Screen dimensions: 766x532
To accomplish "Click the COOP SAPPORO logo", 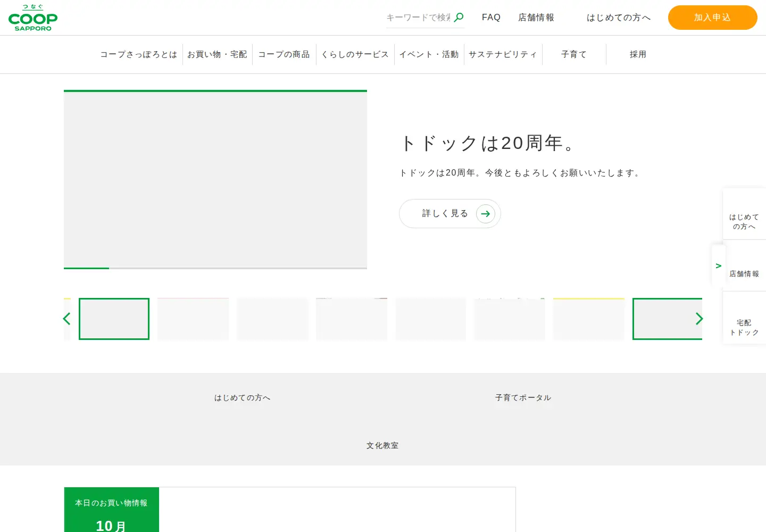I will click(33, 18).
